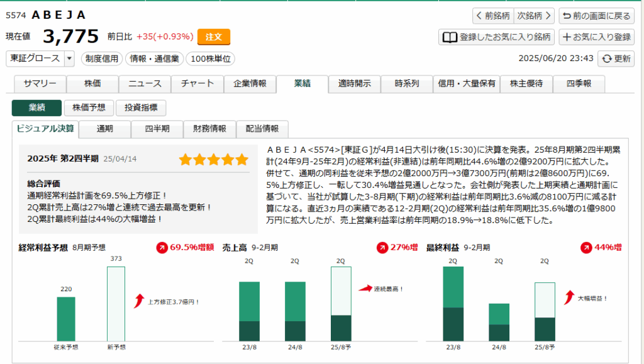The image size is (644, 364).
Task: Go to the previous stock with 前銘柄
Action: click(x=493, y=16)
